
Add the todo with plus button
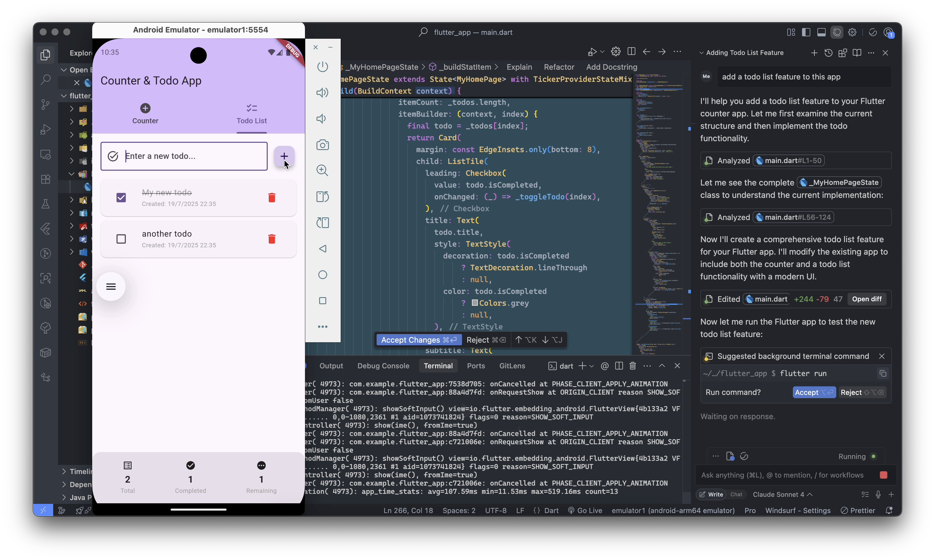(284, 156)
